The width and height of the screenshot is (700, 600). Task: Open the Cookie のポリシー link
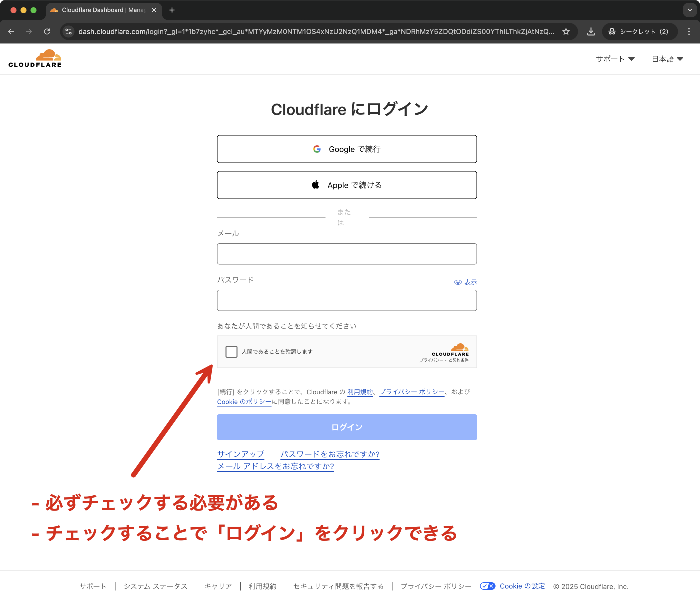244,402
